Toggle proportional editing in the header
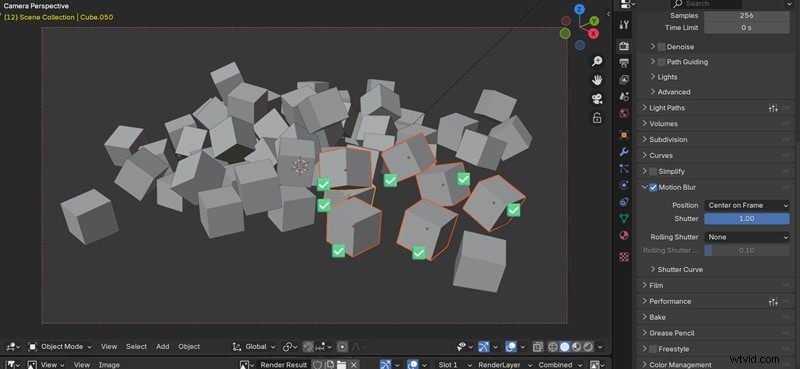Image resolution: width=800 pixels, height=369 pixels. [342, 347]
